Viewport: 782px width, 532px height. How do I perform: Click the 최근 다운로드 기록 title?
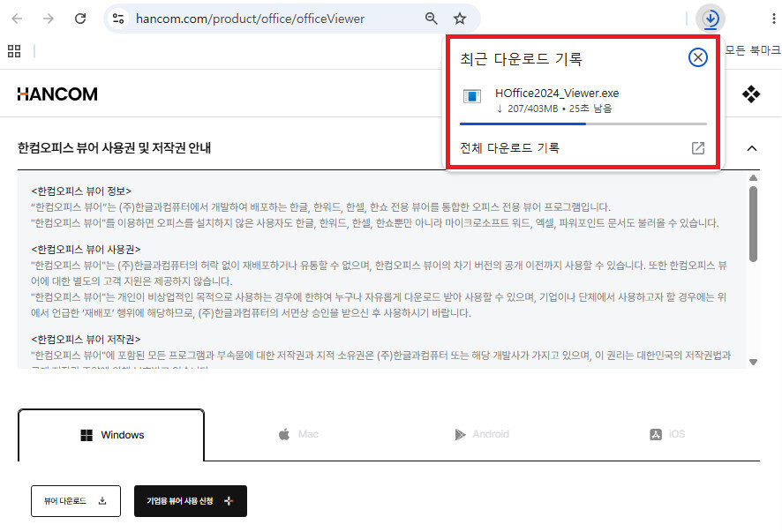tap(521, 59)
